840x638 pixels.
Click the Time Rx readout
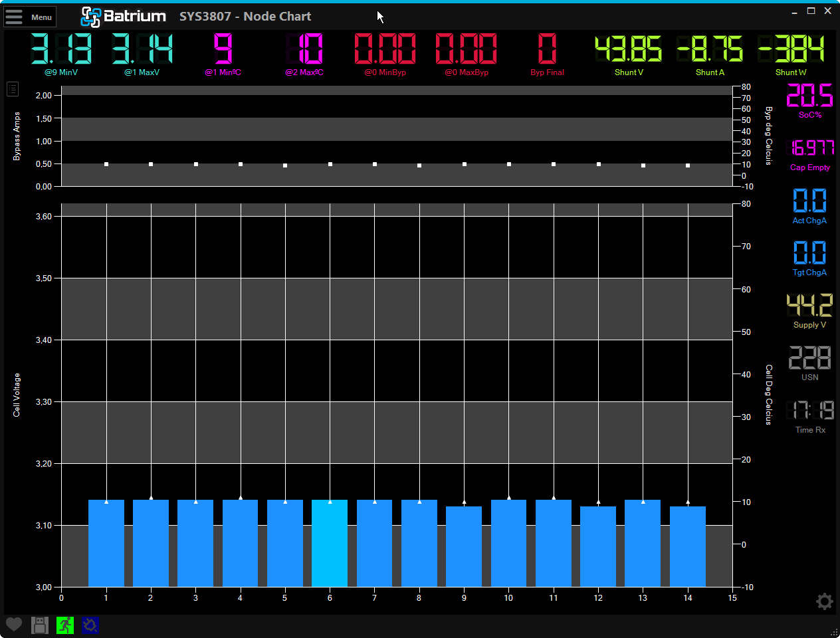click(x=810, y=416)
